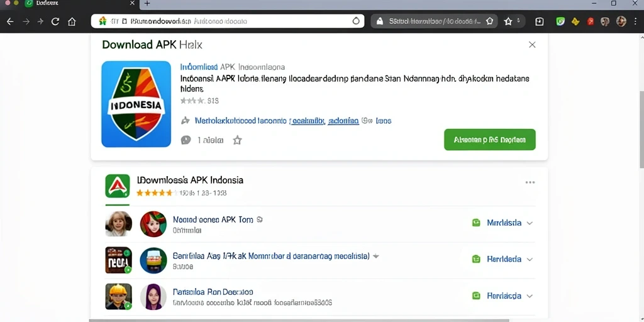Click the Indonesia shield app icon
Screen dimensions: 644x322
coord(136,104)
